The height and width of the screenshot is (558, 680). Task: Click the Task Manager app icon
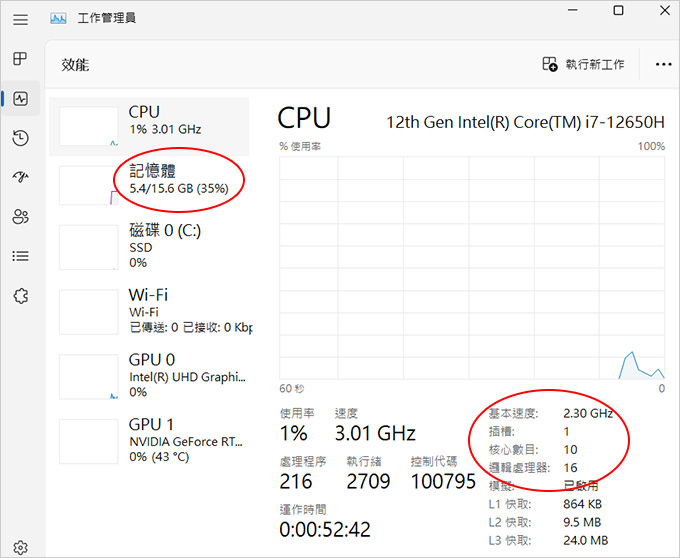(58, 18)
